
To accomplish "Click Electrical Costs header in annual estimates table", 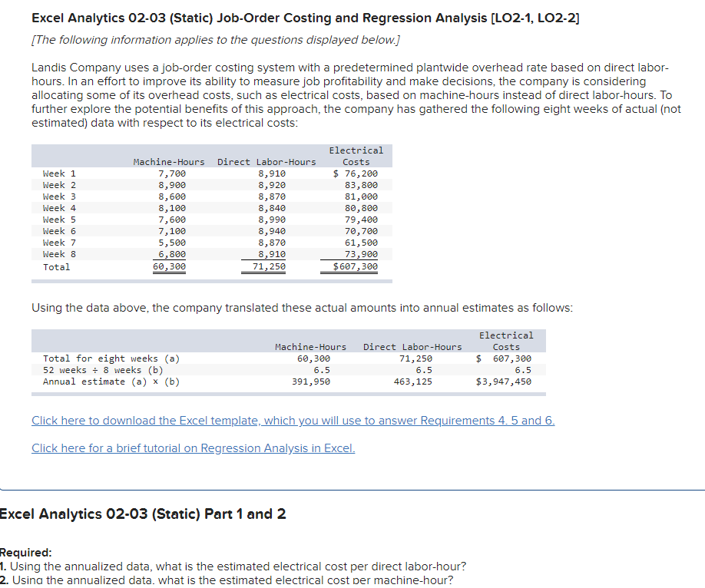I will click(x=506, y=341).
